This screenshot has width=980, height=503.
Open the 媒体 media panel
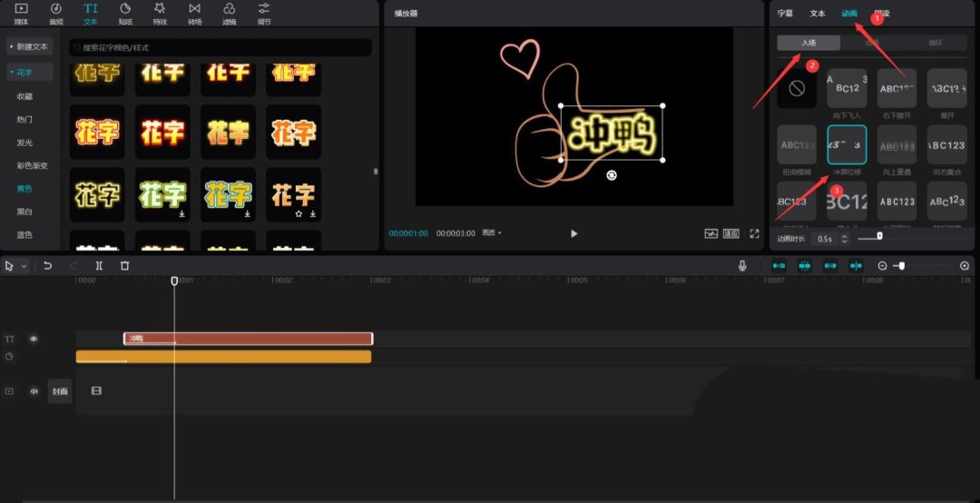(x=21, y=13)
